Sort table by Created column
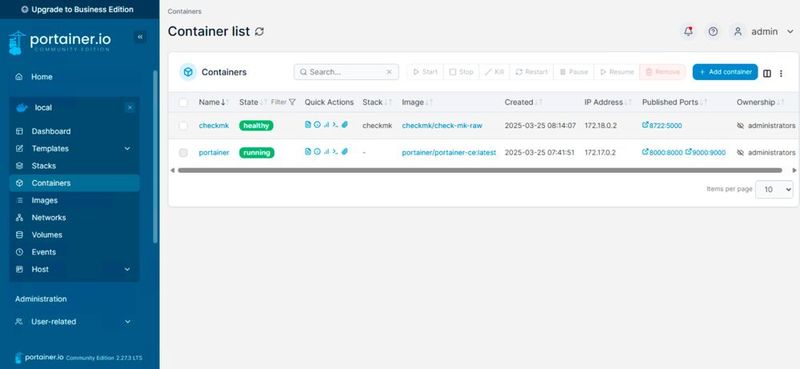Image resolution: width=800 pixels, height=369 pixels. [x=522, y=102]
